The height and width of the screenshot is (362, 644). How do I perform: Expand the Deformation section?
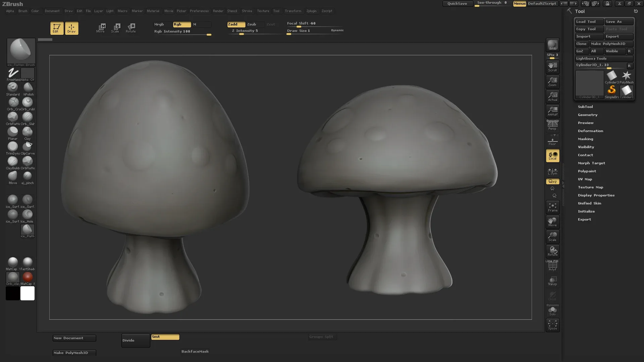[x=590, y=130]
